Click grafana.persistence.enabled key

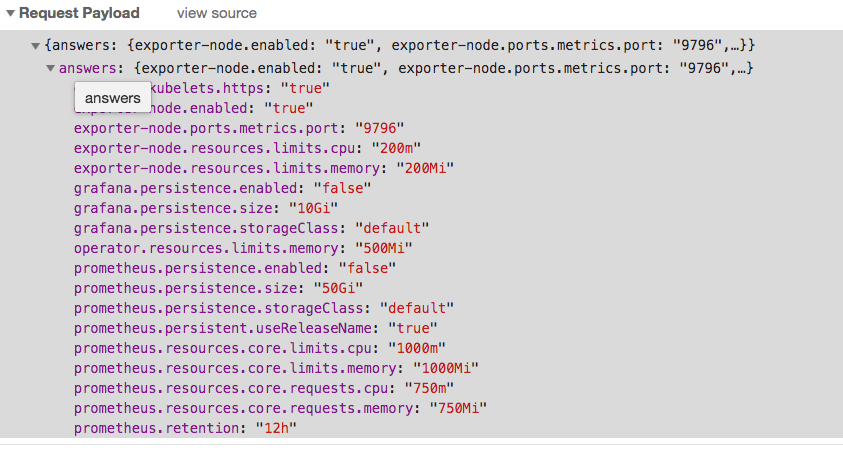click(185, 188)
